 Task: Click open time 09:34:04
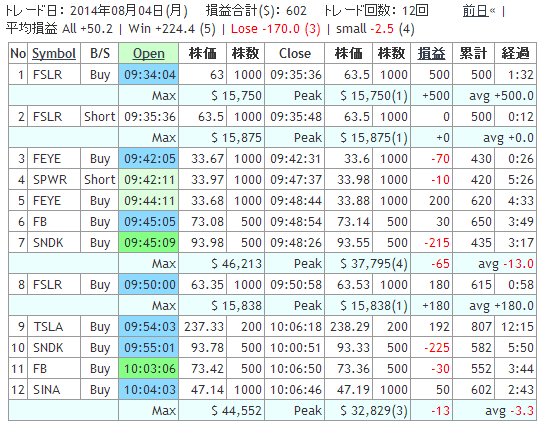click(x=149, y=75)
